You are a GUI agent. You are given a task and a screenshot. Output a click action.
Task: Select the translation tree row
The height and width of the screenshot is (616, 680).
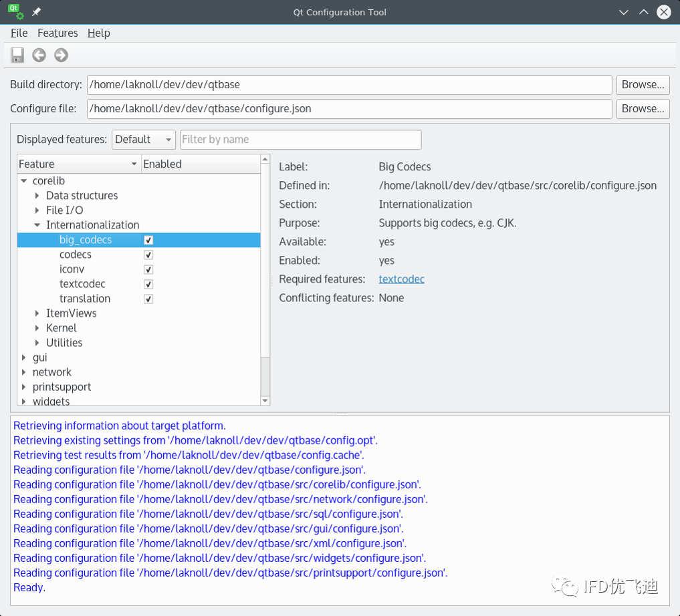[x=139, y=299]
